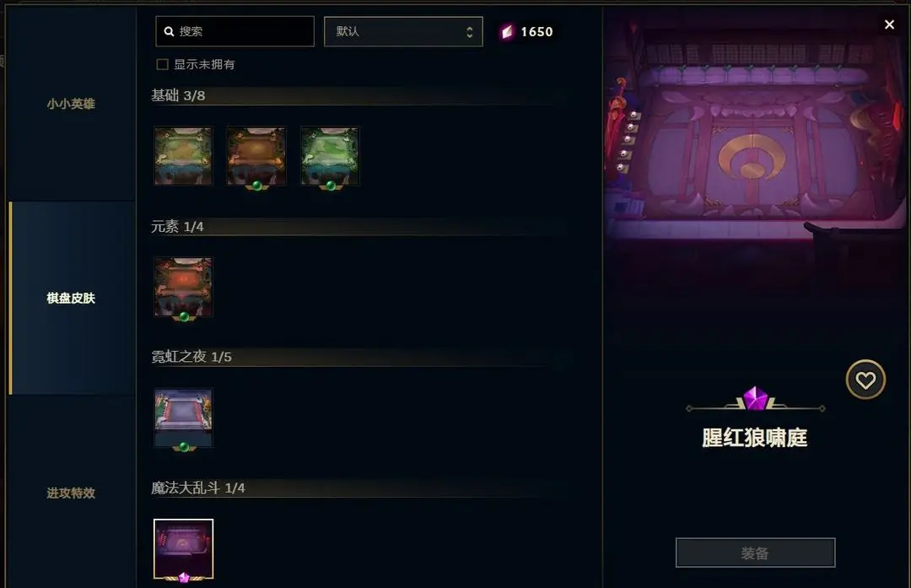Click the 装备 equip button
Screen dimensions: 911x588
click(755, 553)
